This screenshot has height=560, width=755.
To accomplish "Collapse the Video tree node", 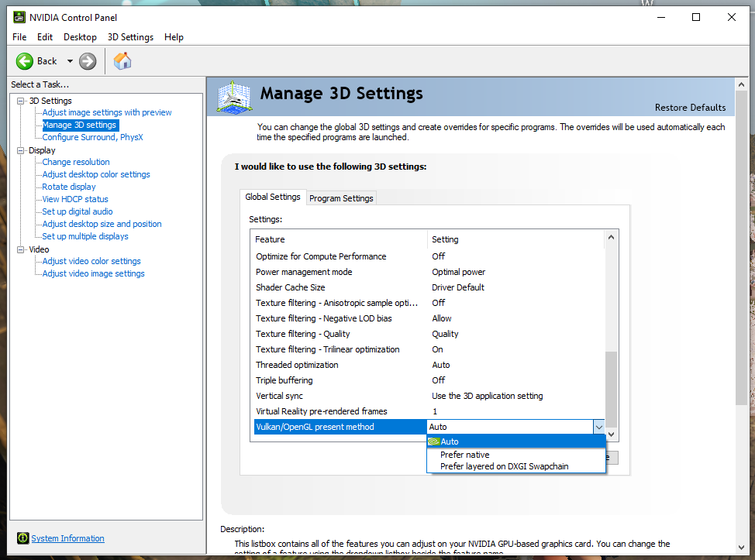I will tap(20, 249).
